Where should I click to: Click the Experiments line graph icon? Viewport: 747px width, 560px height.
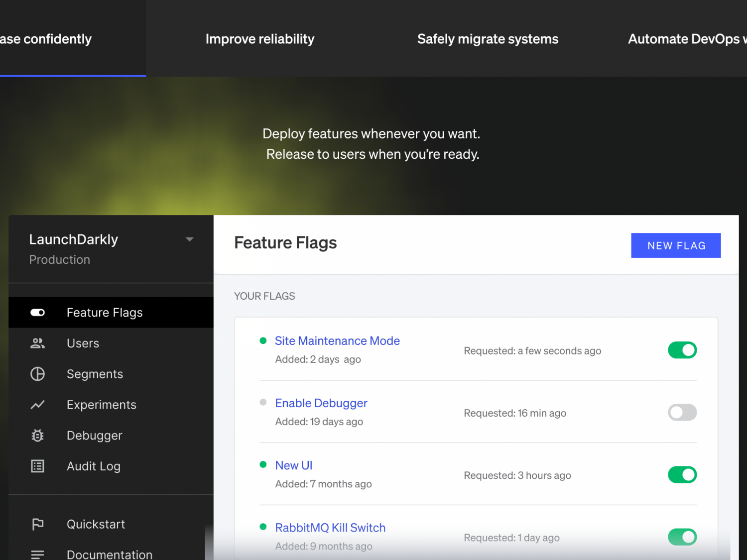pos(37,405)
